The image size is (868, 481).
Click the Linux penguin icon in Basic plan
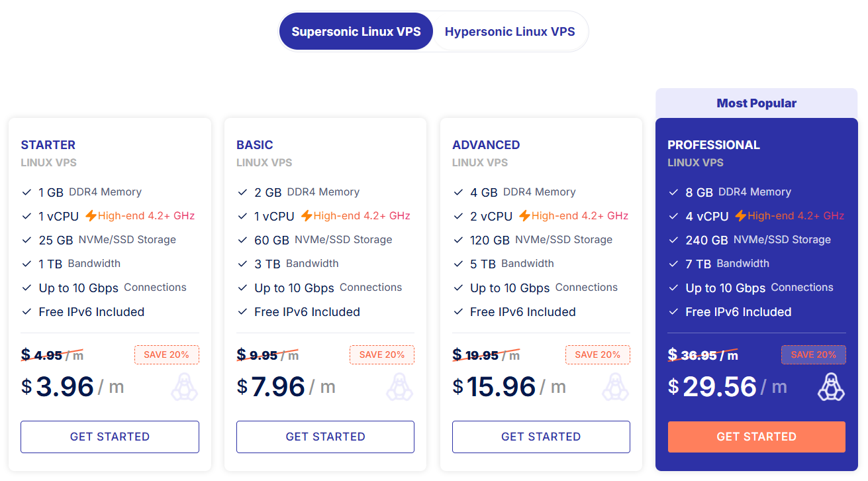point(399,387)
